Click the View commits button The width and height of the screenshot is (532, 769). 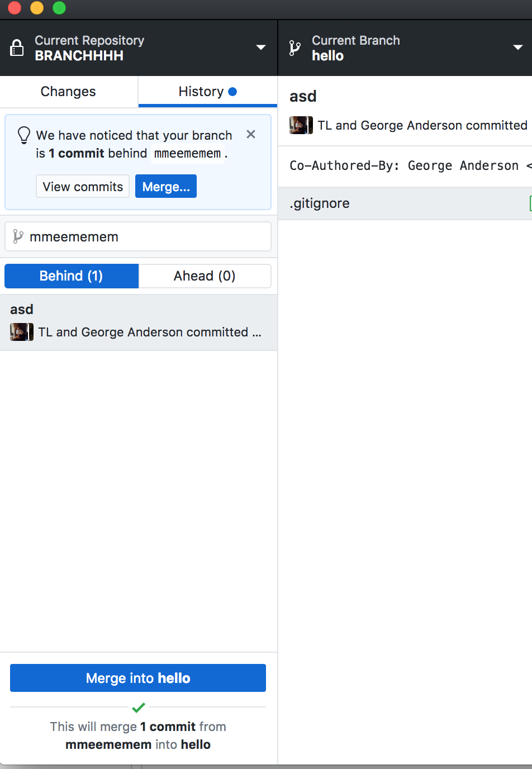click(82, 186)
